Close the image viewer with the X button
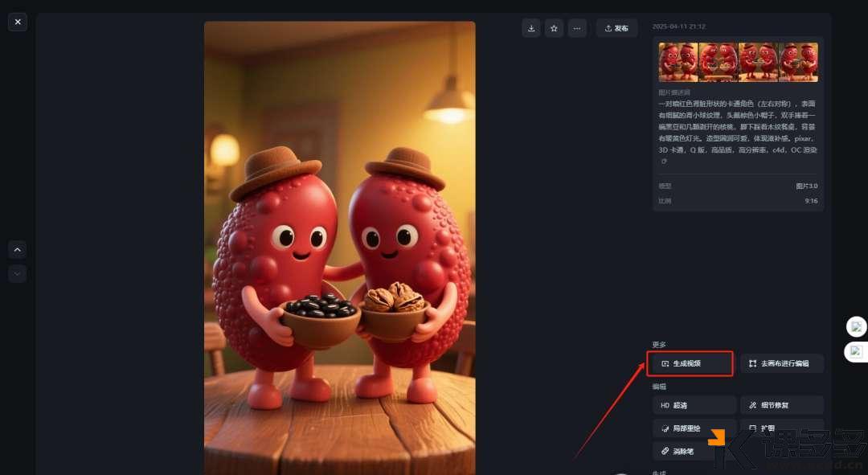868x475 pixels. coord(18,23)
